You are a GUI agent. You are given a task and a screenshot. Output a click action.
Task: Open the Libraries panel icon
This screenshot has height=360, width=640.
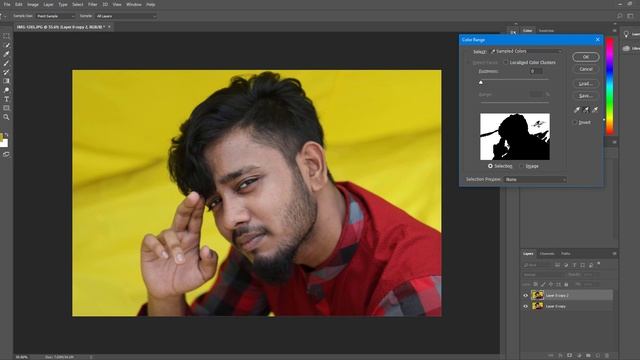click(626, 48)
